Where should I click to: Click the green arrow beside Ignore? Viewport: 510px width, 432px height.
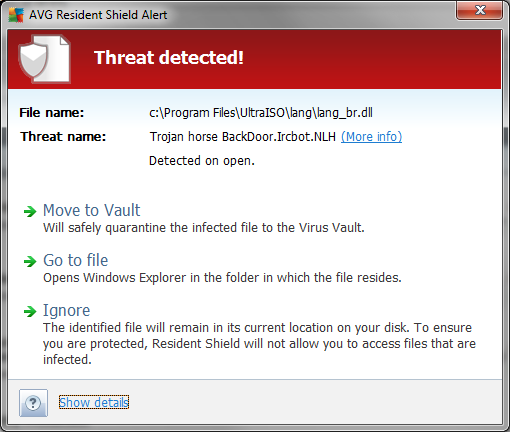pos(30,311)
